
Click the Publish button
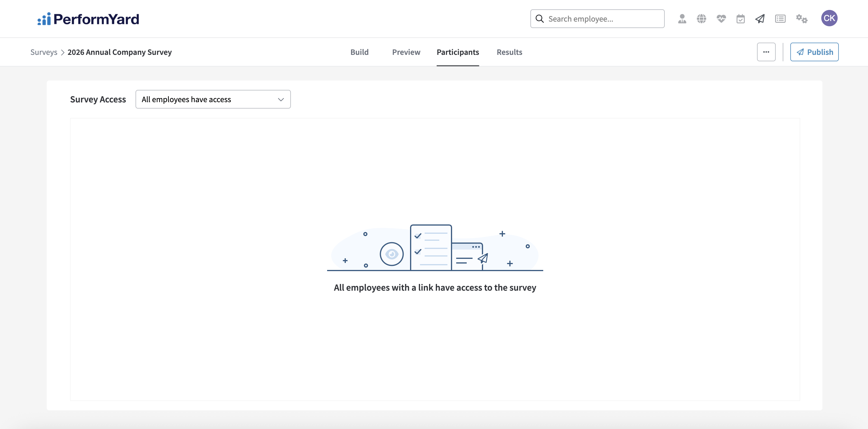click(x=814, y=52)
